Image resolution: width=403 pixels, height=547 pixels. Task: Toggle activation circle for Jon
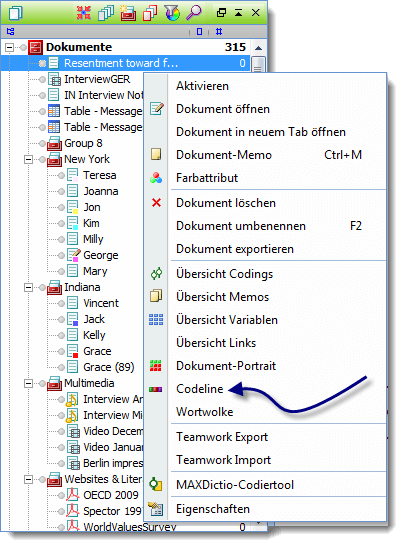61,207
